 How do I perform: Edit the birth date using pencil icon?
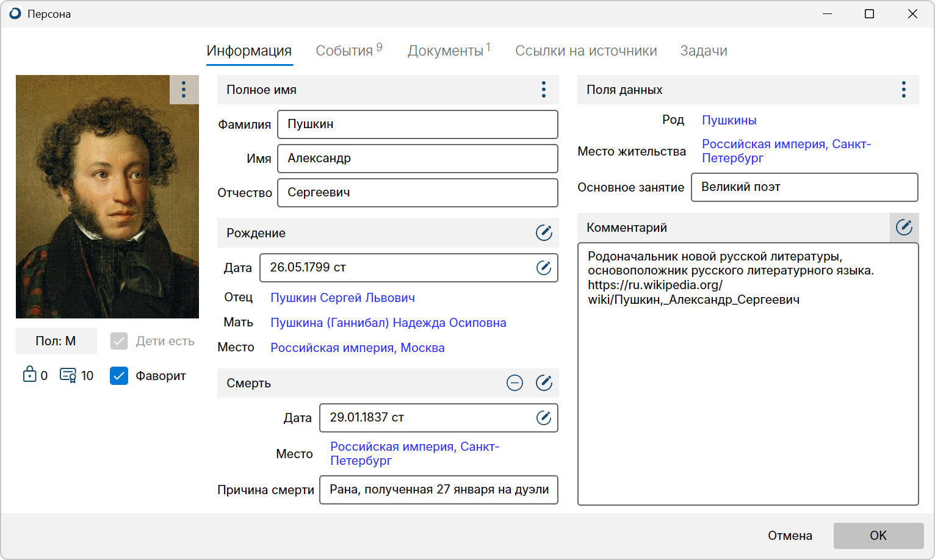544,267
